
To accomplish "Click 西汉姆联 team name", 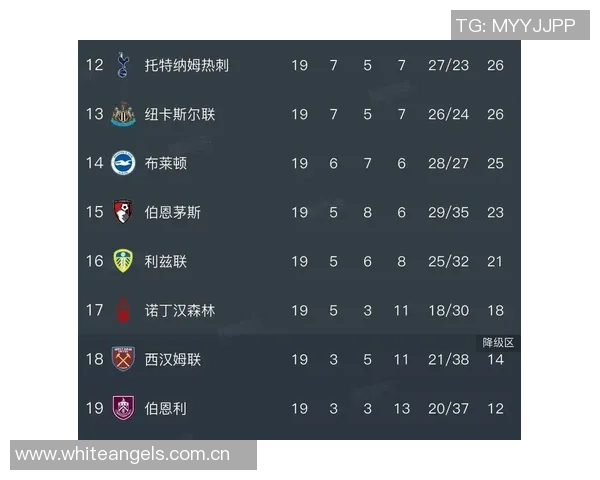I will [173, 359].
